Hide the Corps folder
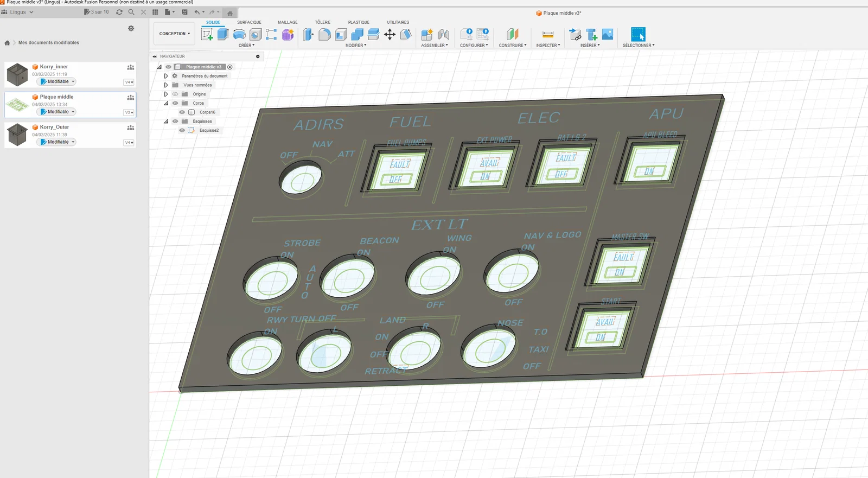Image resolution: width=868 pixels, height=478 pixels. point(175,103)
